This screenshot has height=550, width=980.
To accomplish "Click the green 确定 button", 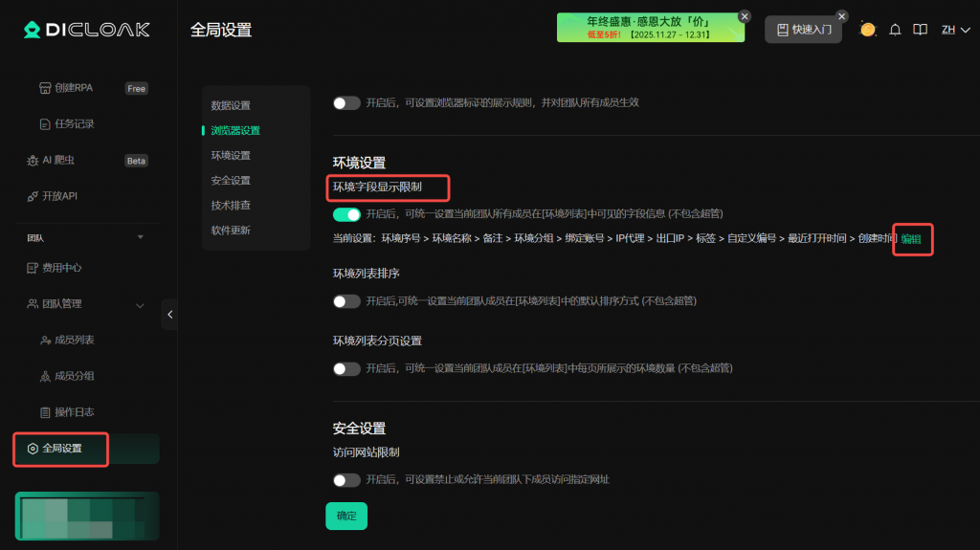I will (346, 516).
